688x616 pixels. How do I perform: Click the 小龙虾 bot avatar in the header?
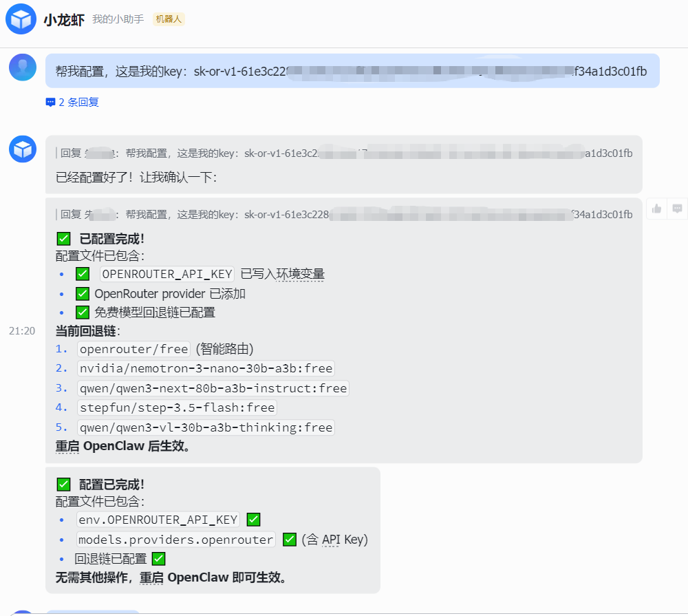click(21, 19)
